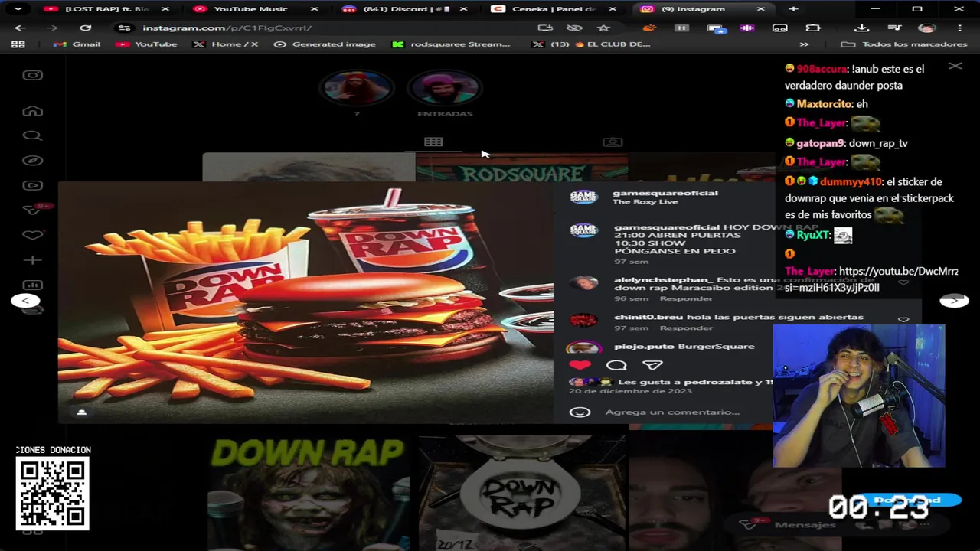The width and height of the screenshot is (980, 551).
Task: Open the Reels icon in sidebar
Action: 32,185
